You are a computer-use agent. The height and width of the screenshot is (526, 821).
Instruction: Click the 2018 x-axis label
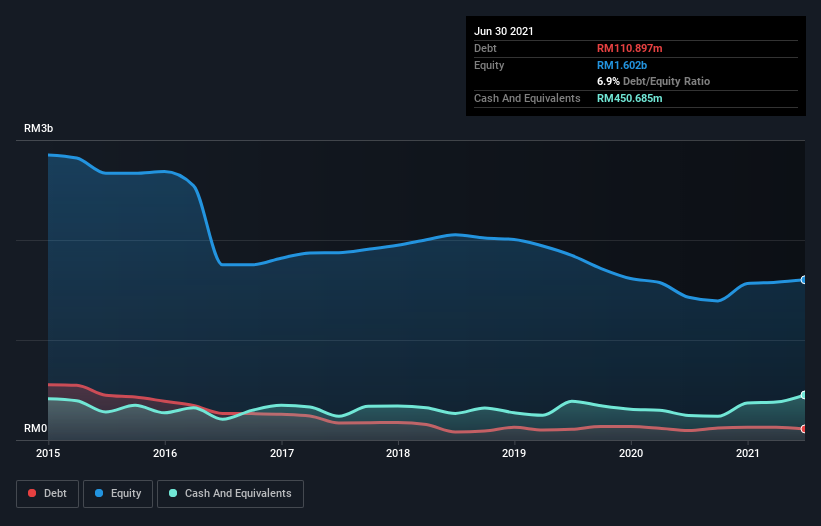(398, 453)
